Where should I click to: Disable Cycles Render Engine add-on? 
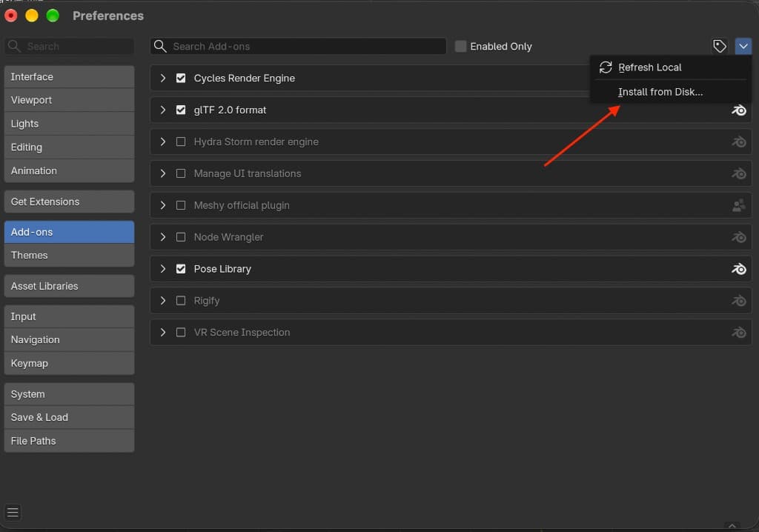point(181,78)
